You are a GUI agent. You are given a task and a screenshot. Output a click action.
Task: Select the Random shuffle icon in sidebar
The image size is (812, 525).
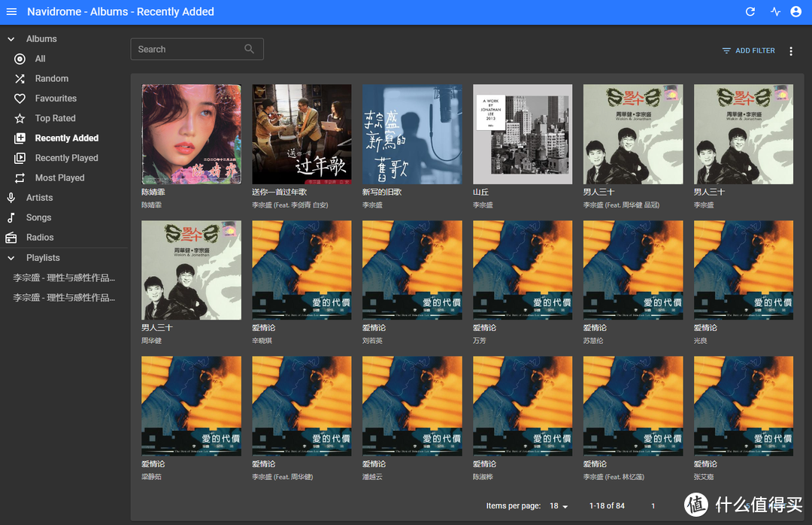[20, 78]
